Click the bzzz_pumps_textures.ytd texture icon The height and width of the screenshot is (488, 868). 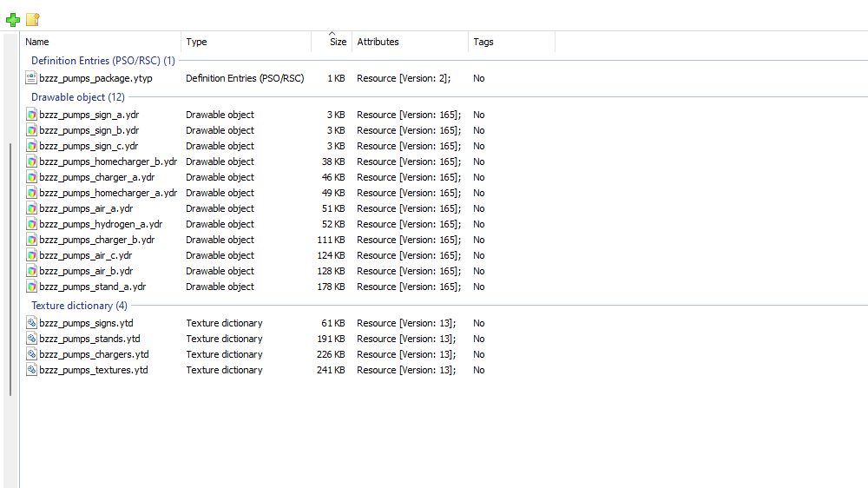click(x=31, y=370)
